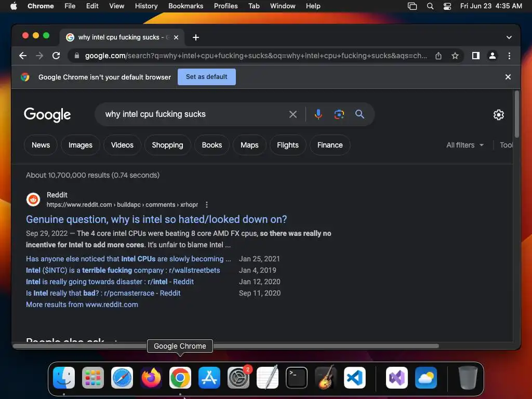Filter results by News

41,145
